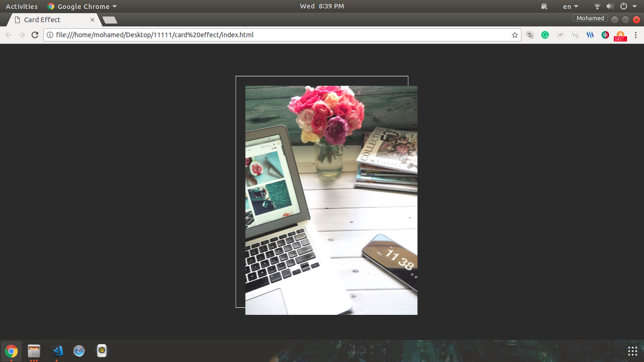Screen dimensions: 644x362
Task: Check Bitcoin price via the $827 extension
Action: tap(620, 35)
